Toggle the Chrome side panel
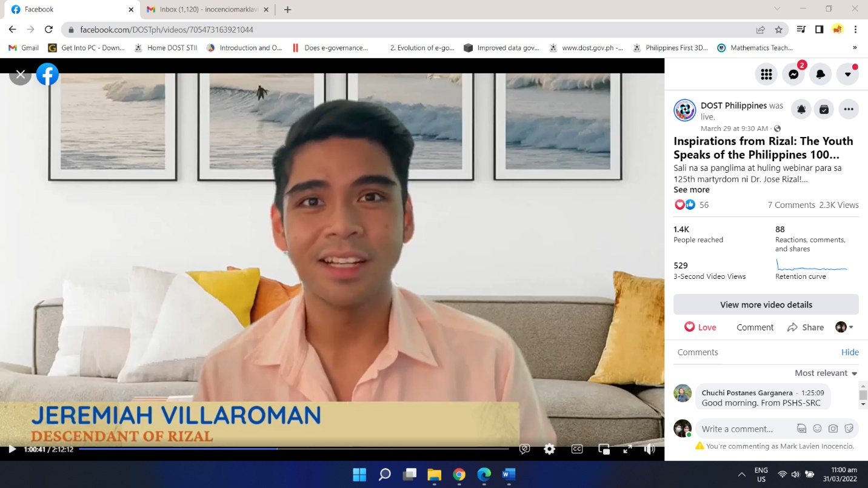The width and height of the screenshot is (868, 488). tap(819, 29)
